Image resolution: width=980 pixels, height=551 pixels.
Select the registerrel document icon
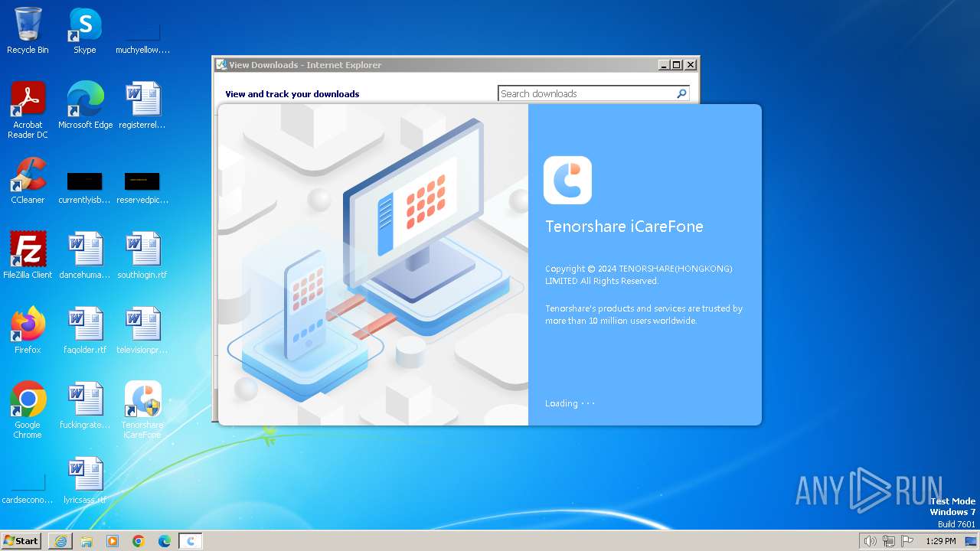tap(142, 106)
